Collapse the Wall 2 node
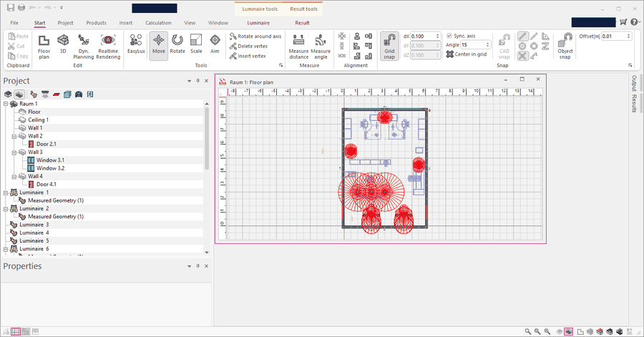This screenshot has width=644, height=337. click(14, 136)
